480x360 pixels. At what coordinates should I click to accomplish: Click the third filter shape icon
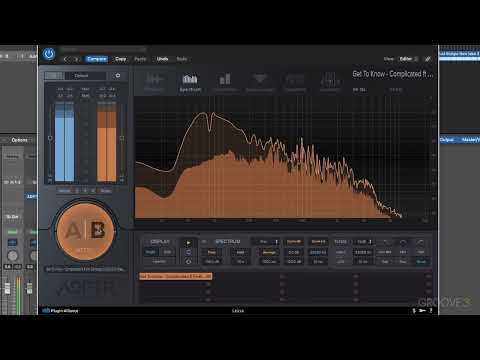pos(421,242)
